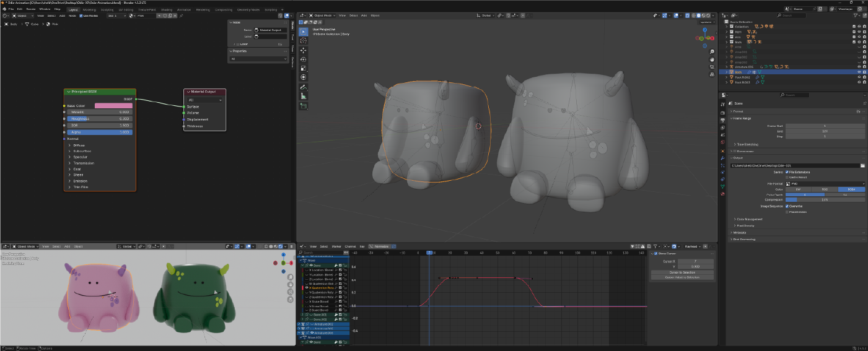Screen dimensions: 868x351
Task: Toggle the File Extensions checkbox
Action: (x=787, y=172)
